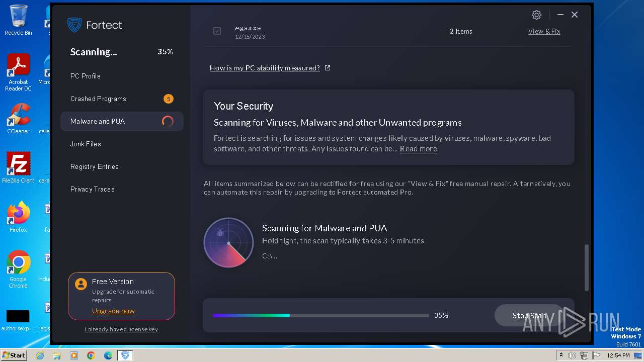Open CCleaner desktop shortcut
The image size is (644, 362).
(x=18, y=119)
